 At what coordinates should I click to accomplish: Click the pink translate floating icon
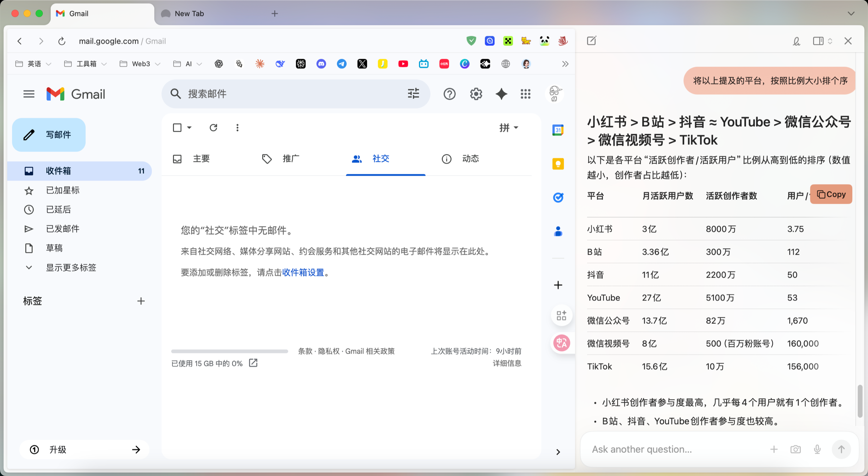[561, 343]
